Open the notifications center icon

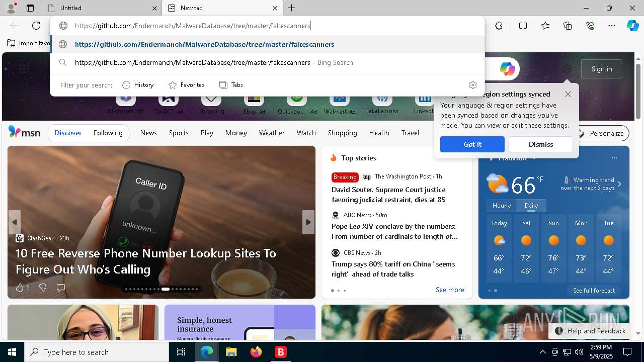[627, 352]
